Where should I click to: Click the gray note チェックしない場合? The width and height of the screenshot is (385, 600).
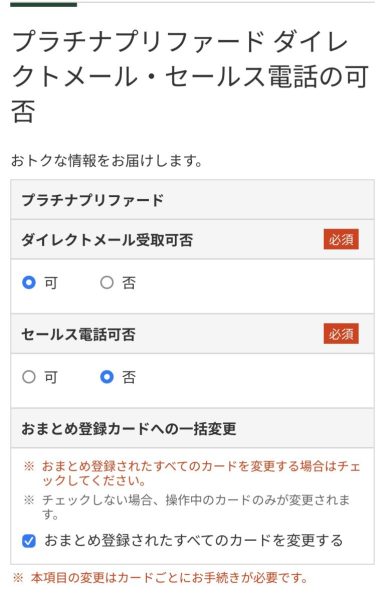187,507
